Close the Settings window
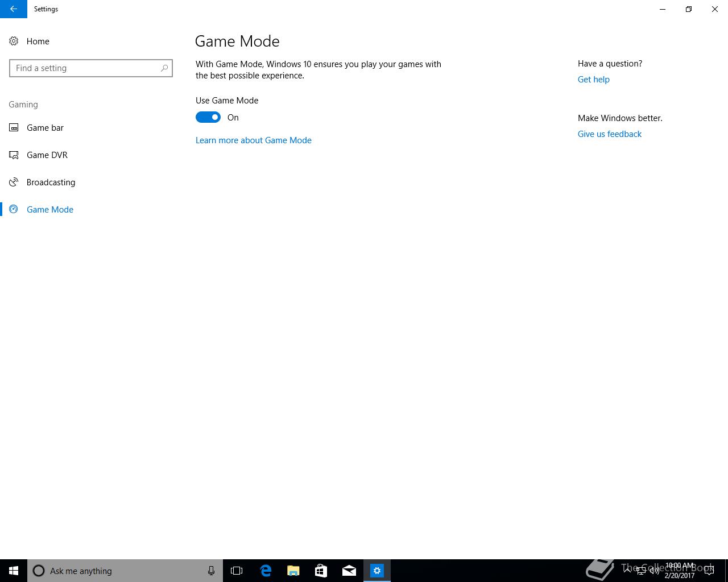 point(715,9)
